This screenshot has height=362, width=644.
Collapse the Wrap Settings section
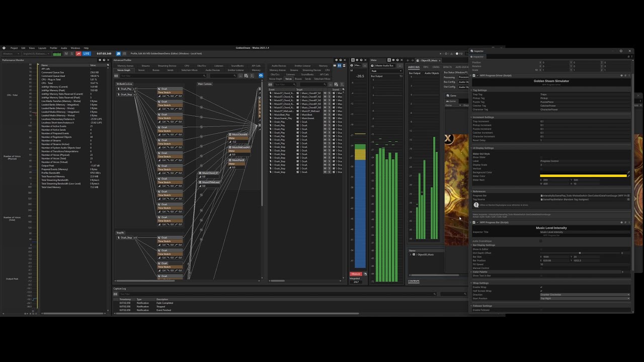coord(472,283)
